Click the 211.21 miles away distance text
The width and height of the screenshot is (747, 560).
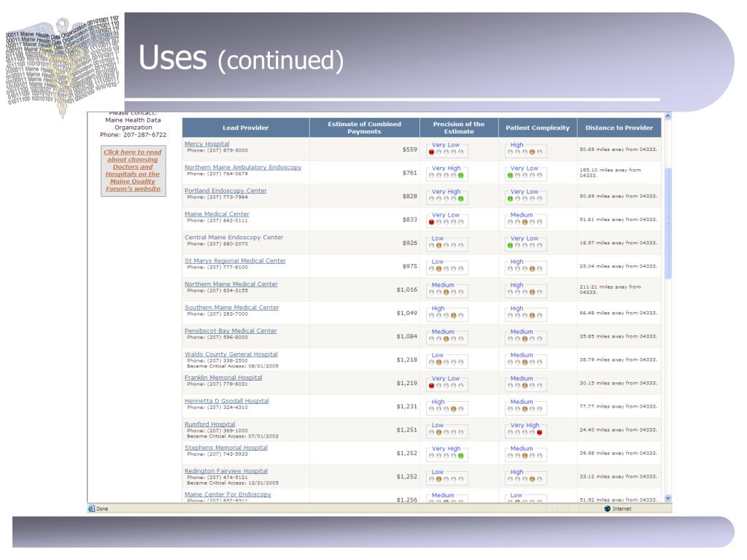click(611, 289)
